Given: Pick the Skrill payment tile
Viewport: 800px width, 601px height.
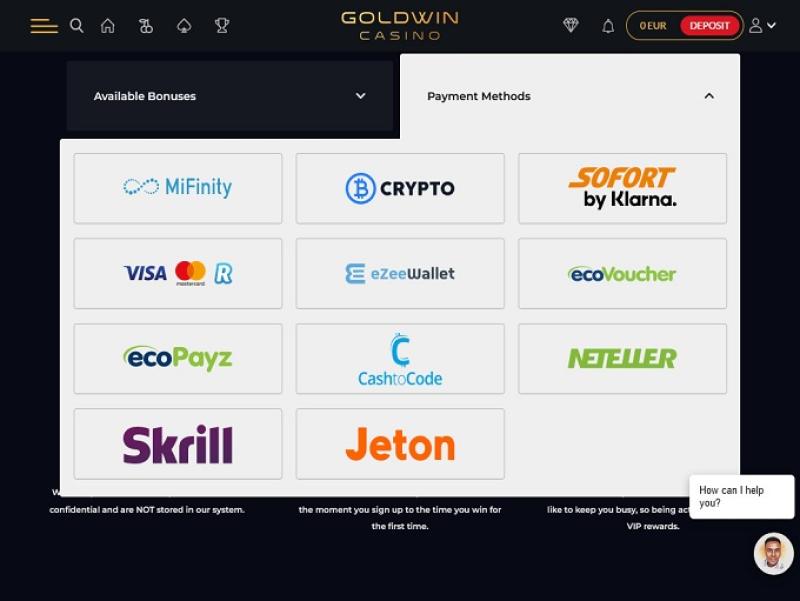Looking at the screenshot, I should click(178, 444).
